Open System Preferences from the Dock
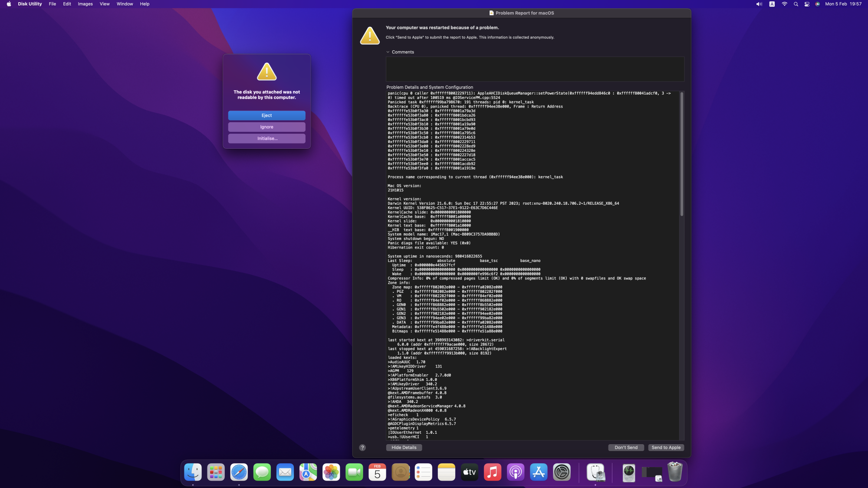The width and height of the screenshot is (868, 488). point(562,472)
